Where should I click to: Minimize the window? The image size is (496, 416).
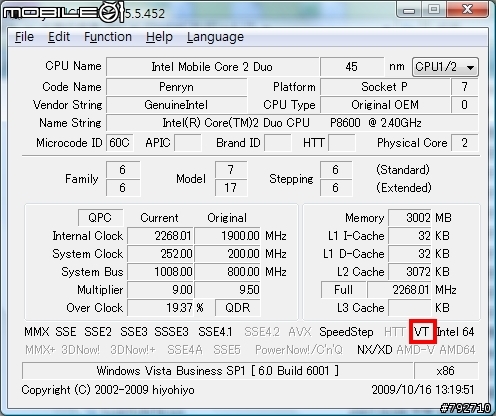tap(409, 10)
